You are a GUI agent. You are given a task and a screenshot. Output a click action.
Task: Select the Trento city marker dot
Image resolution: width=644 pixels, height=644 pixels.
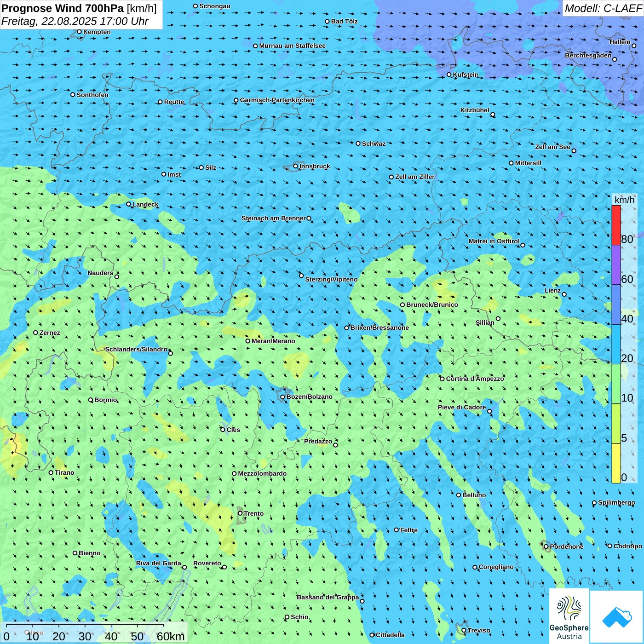[240, 513]
